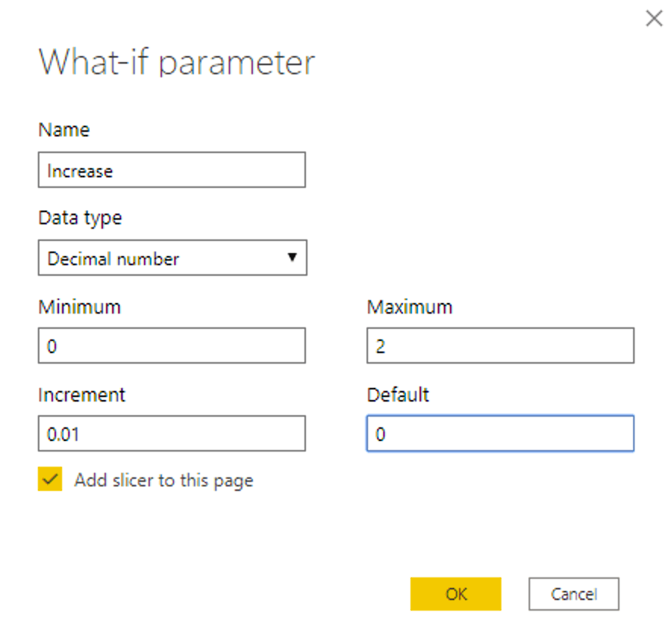The image size is (671, 644).
Task: Confirm the parameter with the OK button
Action: tap(456, 594)
